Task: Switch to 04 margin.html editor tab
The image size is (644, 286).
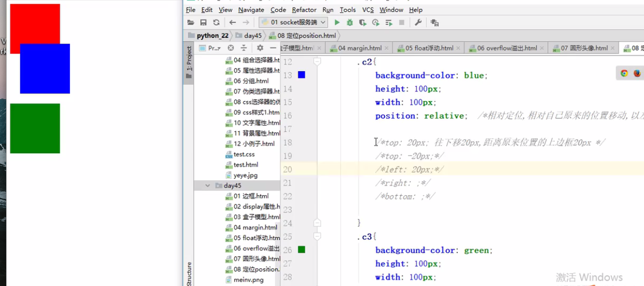Action: tap(359, 48)
